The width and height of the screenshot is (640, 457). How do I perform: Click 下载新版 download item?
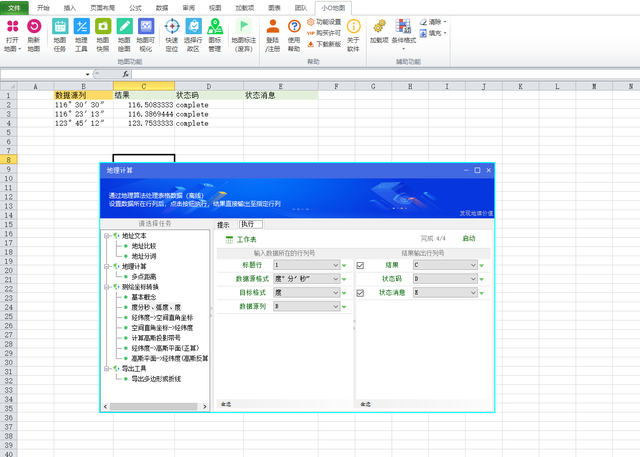coord(324,44)
